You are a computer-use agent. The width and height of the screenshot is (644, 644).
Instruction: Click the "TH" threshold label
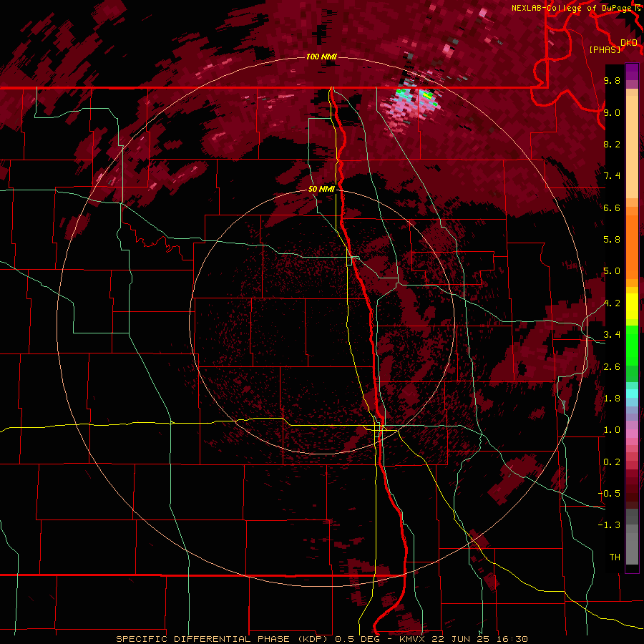[615, 557]
